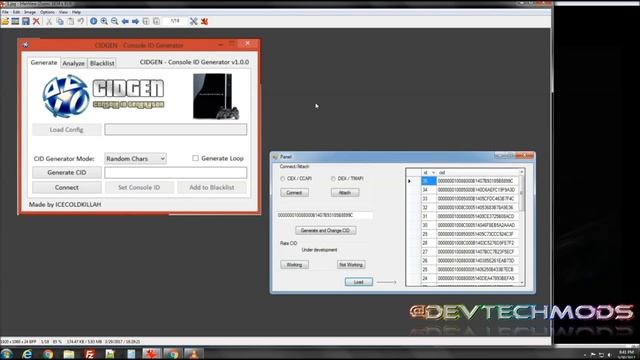Screen dimensions: 640x360
Task: Open the Edit menu
Action: point(16,12)
